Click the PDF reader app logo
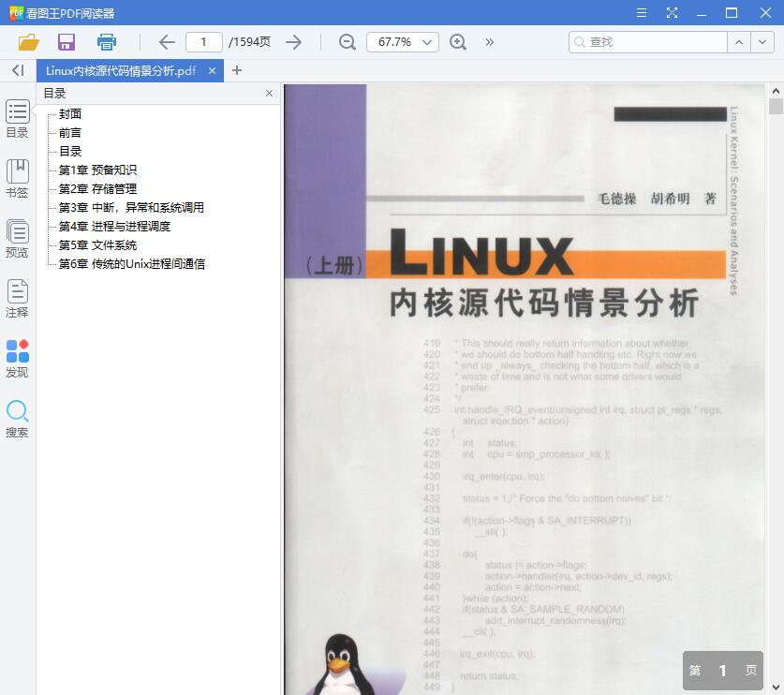 click(x=16, y=12)
